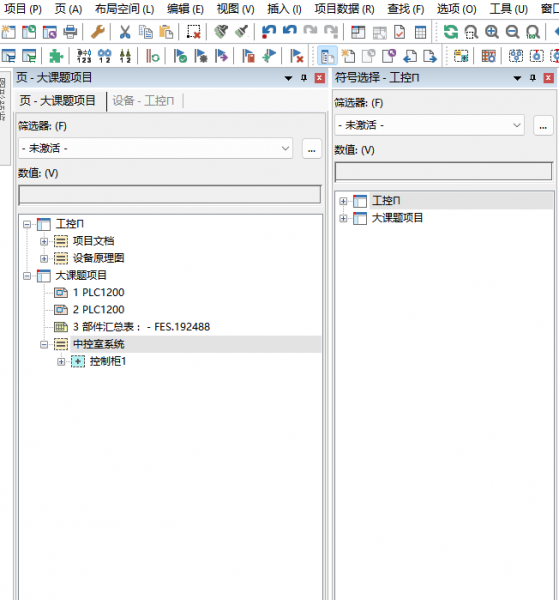The height and width of the screenshot is (600, 559).
Task: Open the 编辑 (E) menu
Action: (185, 9)
